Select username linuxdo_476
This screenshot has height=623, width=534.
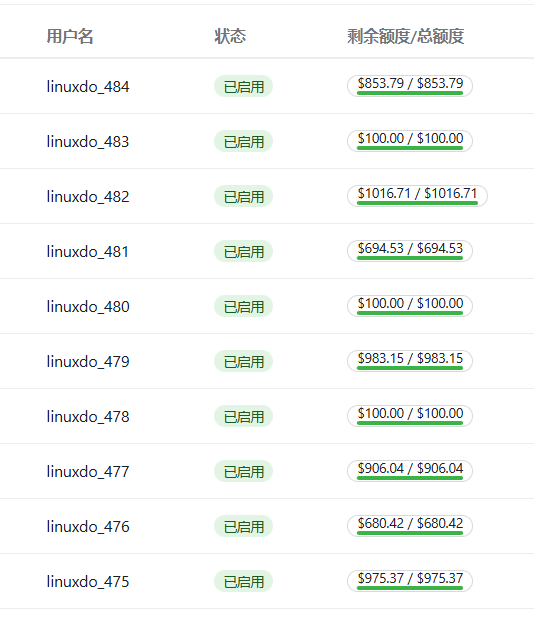88,526
